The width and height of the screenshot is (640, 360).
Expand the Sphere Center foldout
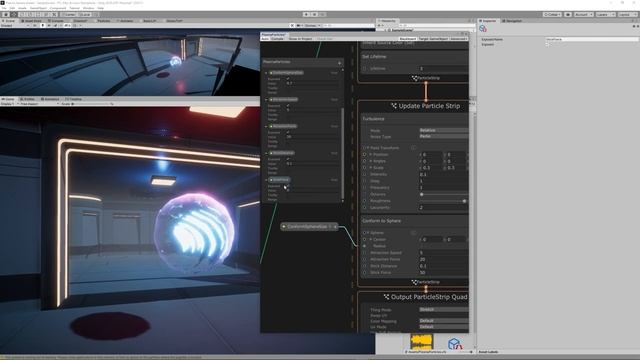tap(371, 240)
